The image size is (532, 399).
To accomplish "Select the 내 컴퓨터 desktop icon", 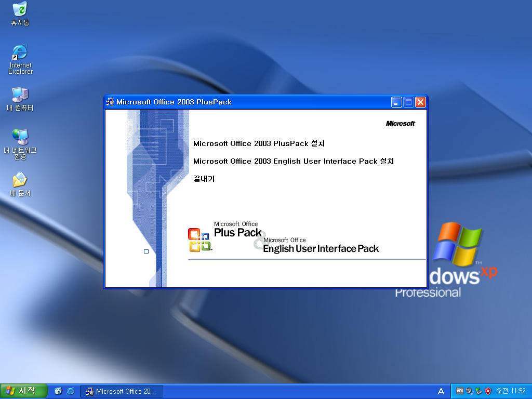I will tap(20, 99).
